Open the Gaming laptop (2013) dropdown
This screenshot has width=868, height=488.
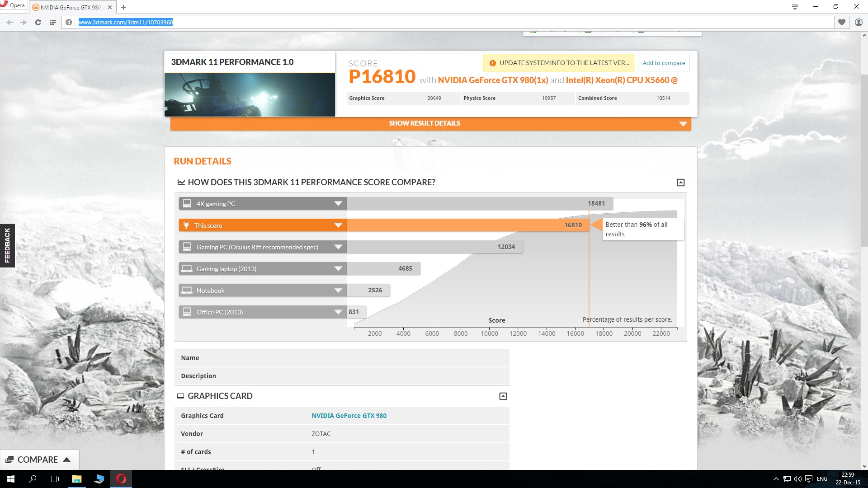pos(338,269)
